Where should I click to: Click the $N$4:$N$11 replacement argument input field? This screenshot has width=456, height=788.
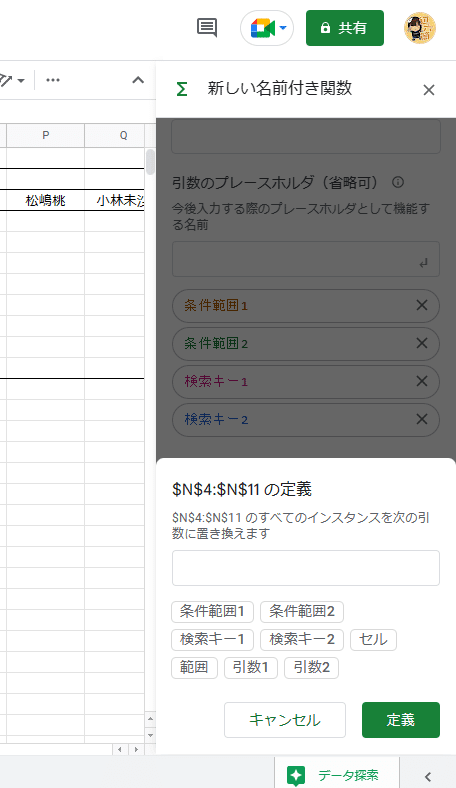[x=306, y=568]
